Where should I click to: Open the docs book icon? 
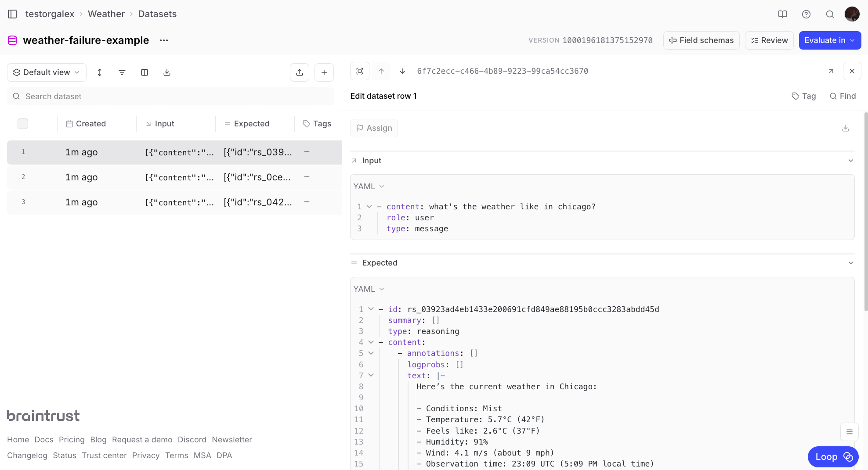click(x=782, y=14)
